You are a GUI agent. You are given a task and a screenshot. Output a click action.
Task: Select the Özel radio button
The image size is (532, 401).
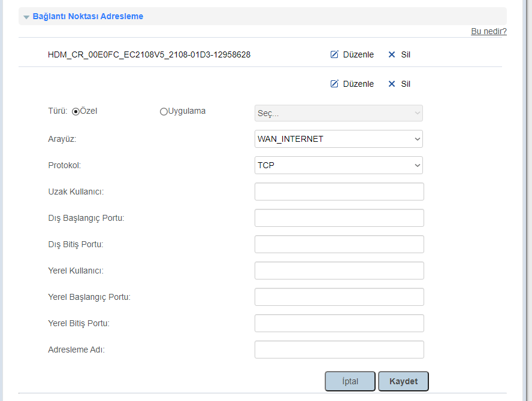point(76,111)
